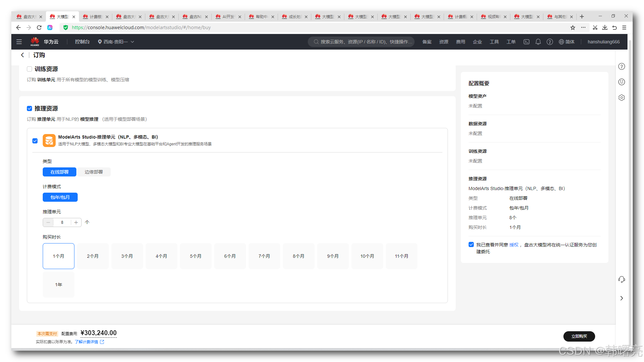Open the feedback smiley icon

tap(621, 82)
